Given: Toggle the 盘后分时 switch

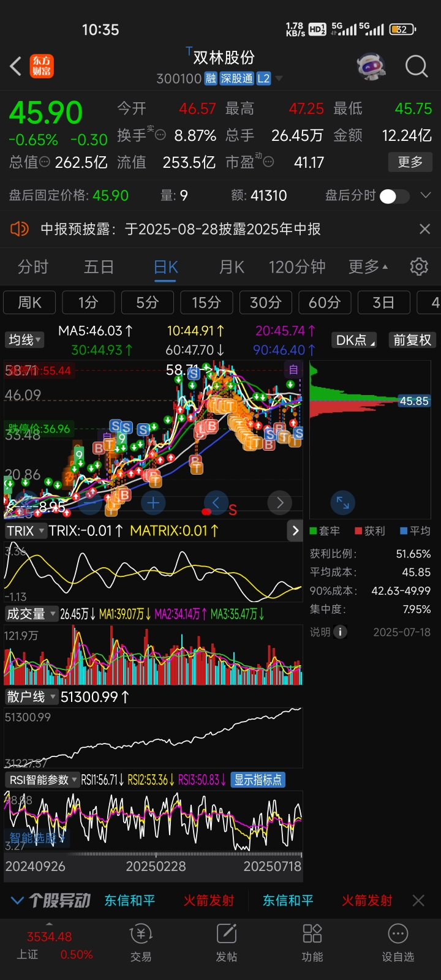Looking at the screenshot, I should click(394, 196).
